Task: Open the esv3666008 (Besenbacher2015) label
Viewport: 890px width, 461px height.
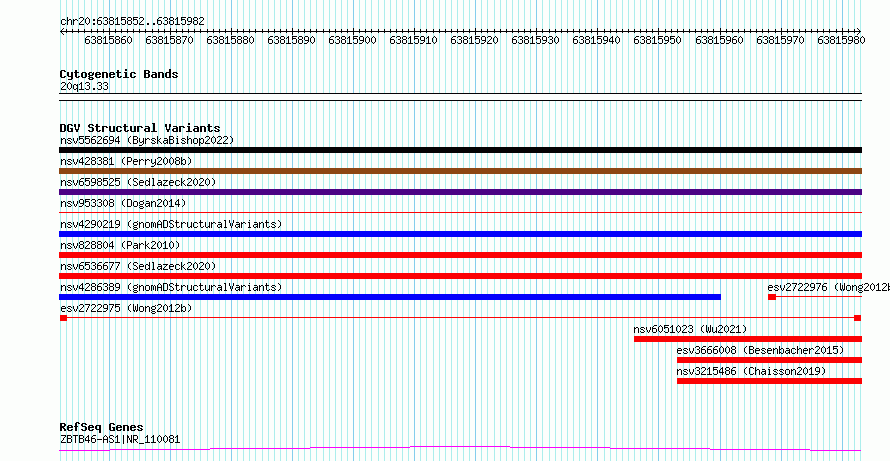Action: coord(760,350)
